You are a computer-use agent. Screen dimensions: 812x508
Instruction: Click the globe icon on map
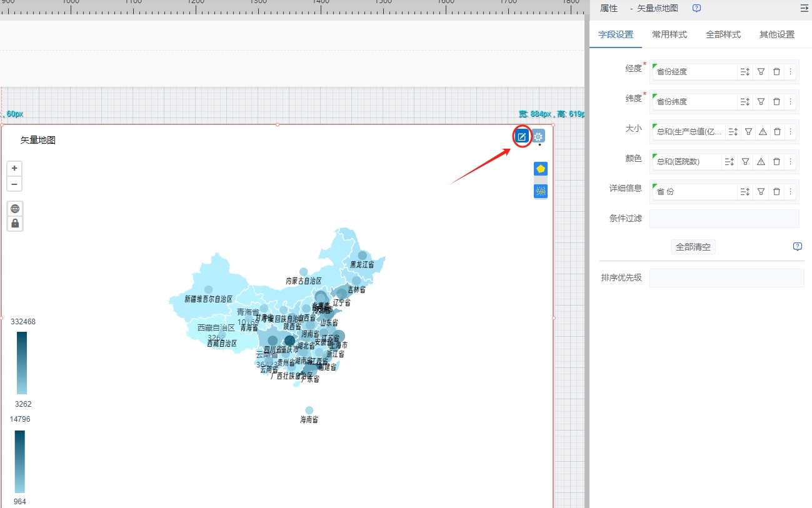pyautogui.click(x=15, y=209)
